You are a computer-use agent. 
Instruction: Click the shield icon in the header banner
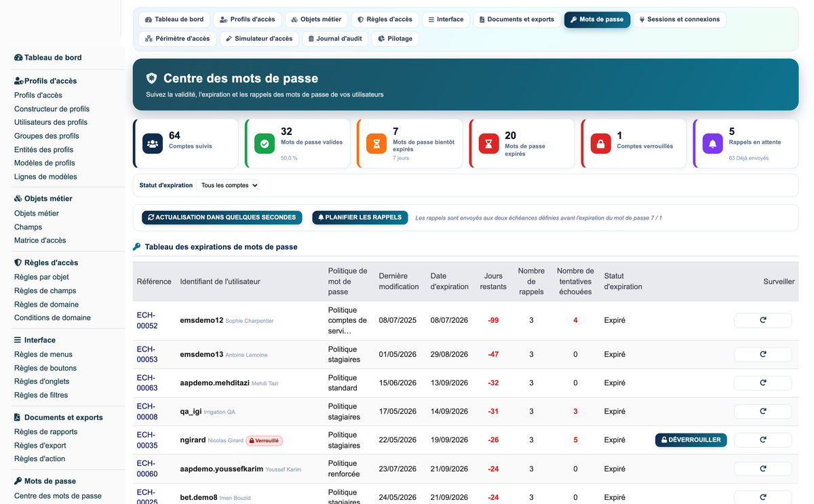pos(151,79)
